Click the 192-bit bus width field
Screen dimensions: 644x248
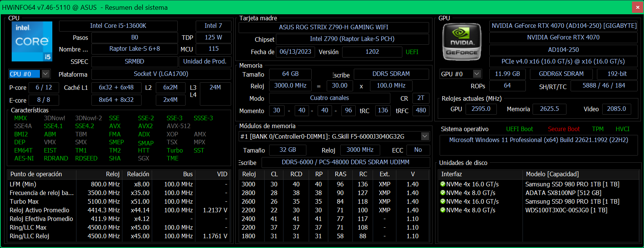pyautogui.click(x=617, y=74)
